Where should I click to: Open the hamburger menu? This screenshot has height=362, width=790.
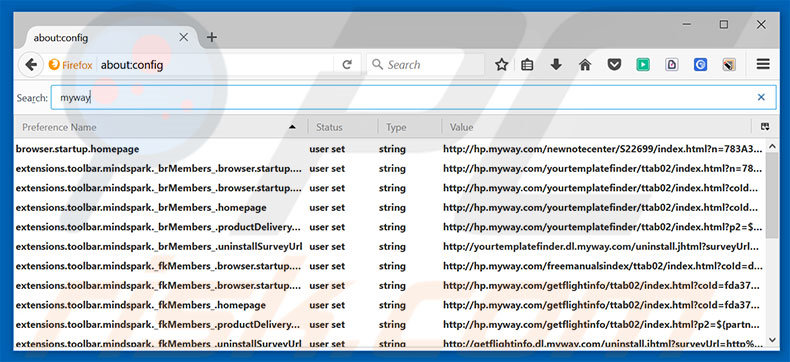763,64
